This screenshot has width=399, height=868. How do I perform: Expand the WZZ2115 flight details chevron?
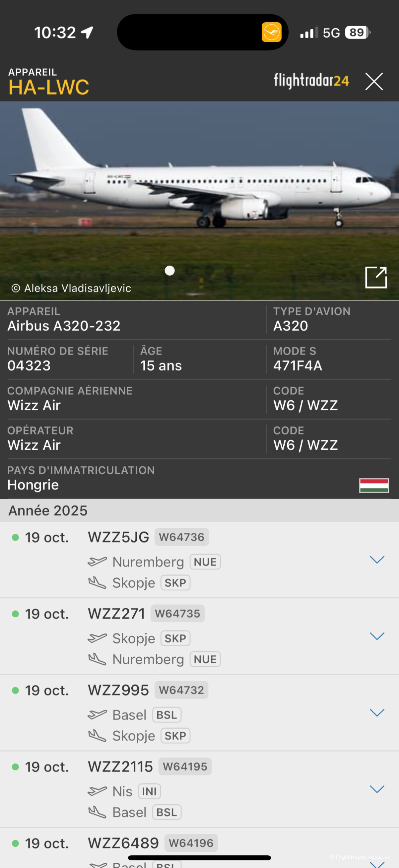(377, 789)
